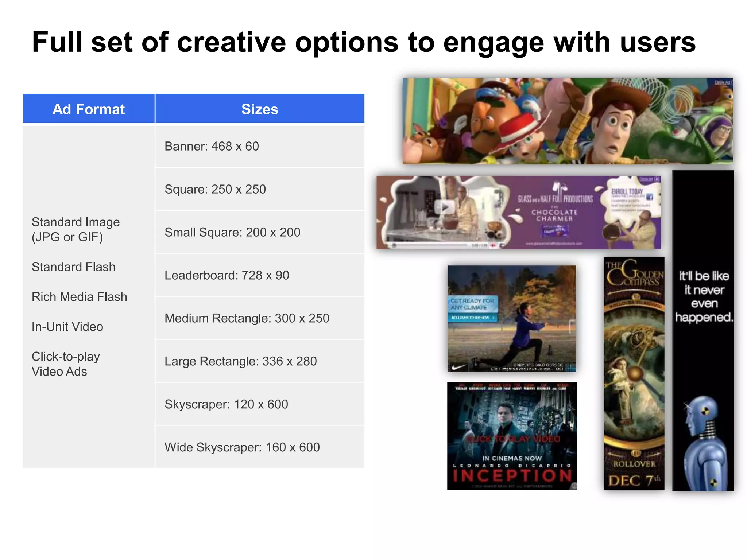Click the 'Medium Rectangle: 300 x 250' row
The height and width of the screenshot is (560, 747).
pos(260,318)
